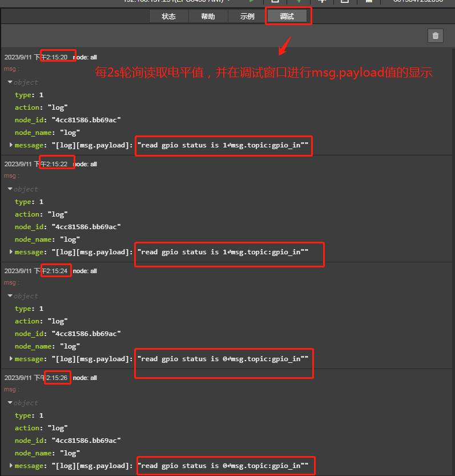Image resolution: width=455 pixels, height=476 pixels.
Task: Toggle the object triangle in the 2:15:24 entry
Action: [10, 296]
